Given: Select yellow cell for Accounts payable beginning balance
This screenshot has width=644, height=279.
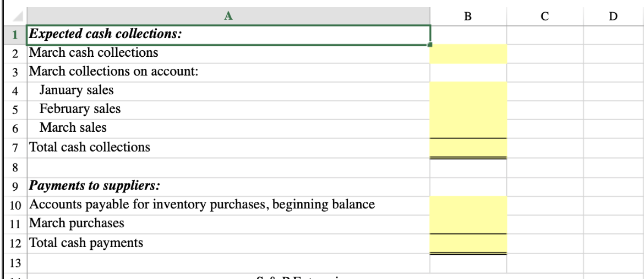Looking at the screenshot, I should [x=468, y=205].
